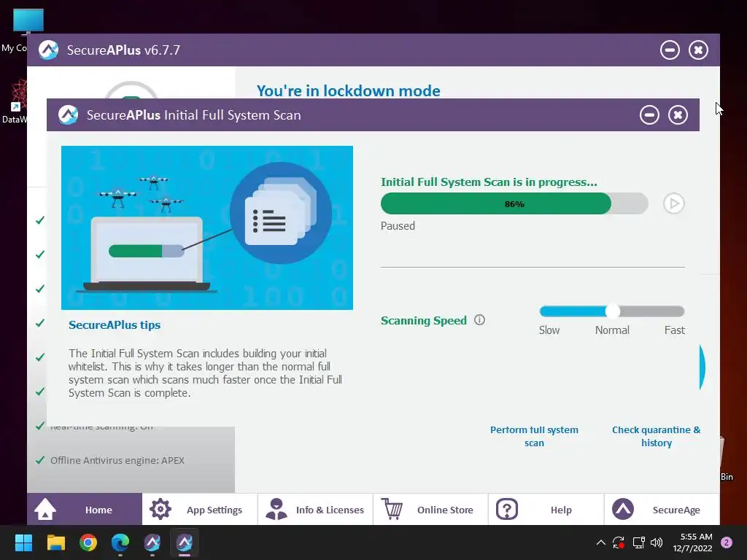Open the SecureAge tab

(662, 510)
